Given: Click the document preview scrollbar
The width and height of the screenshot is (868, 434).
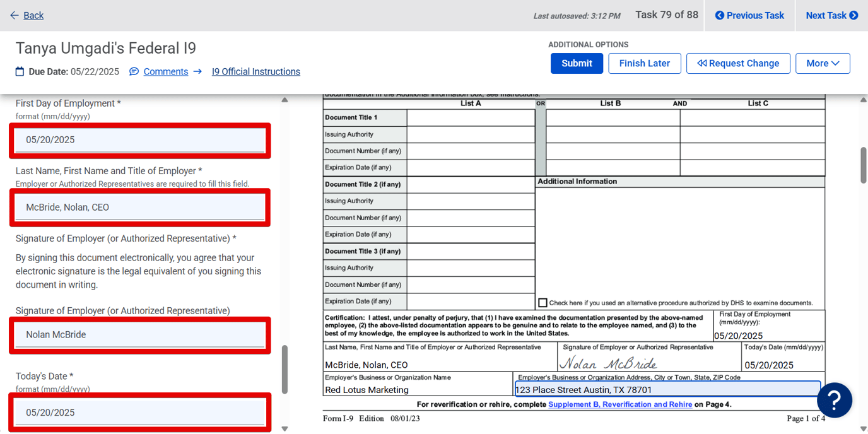Looking at the screenshot, I should [862, 164].
